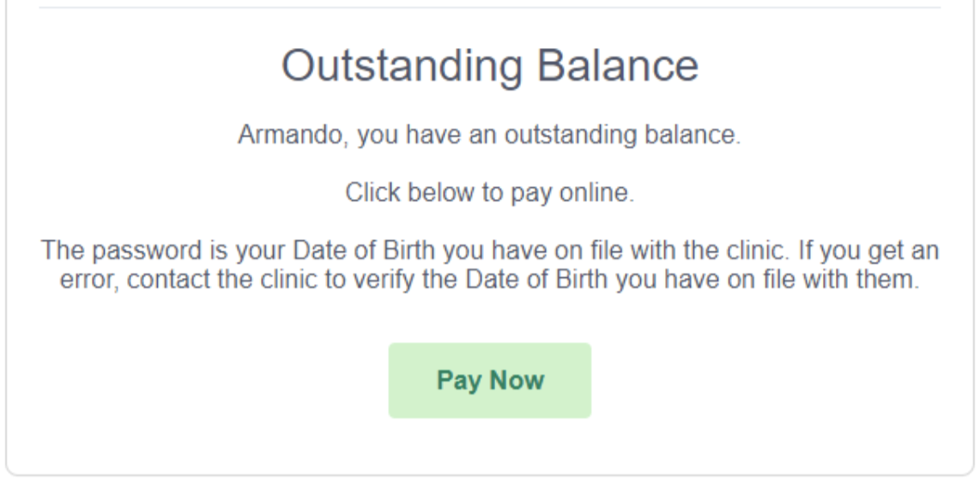Viewport: 980px width, 482px height.
Task: Click 'Date of Birth' in the error line
Action: click(537, 279)
